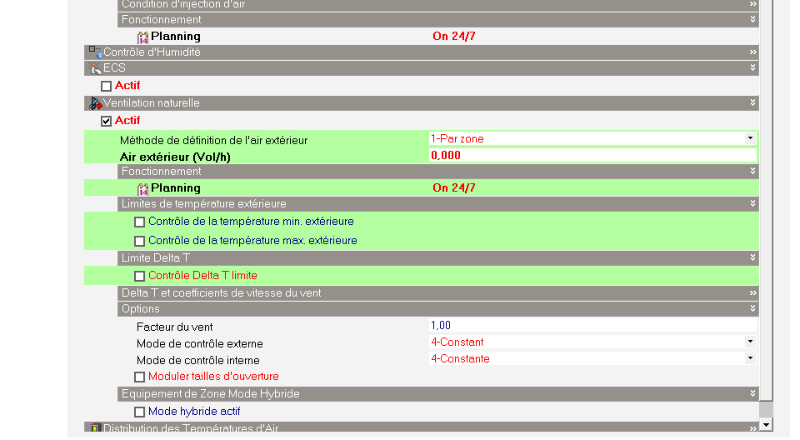800x440 pixels.
Task: Open the Mode de contrôle externe dropdown
Action: click(x=750, y=342)
